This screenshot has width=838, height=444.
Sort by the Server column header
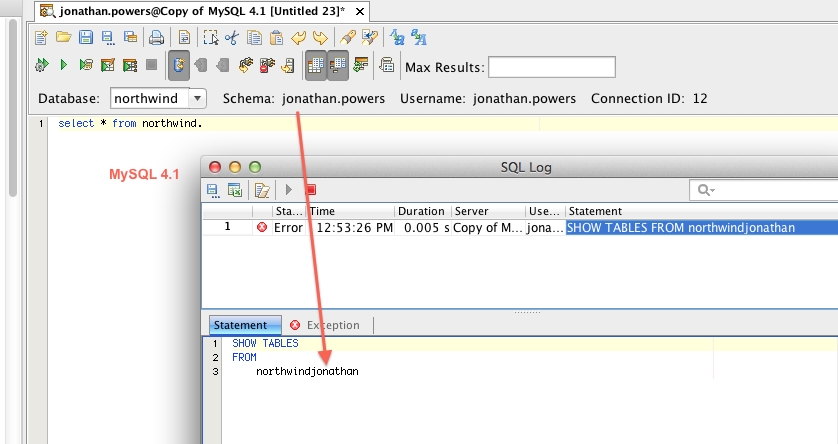tap(488, 211)
